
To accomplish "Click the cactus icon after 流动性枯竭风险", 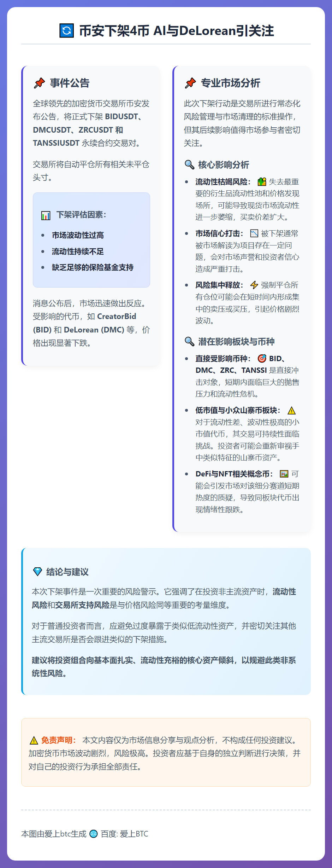I will [262, 182].
